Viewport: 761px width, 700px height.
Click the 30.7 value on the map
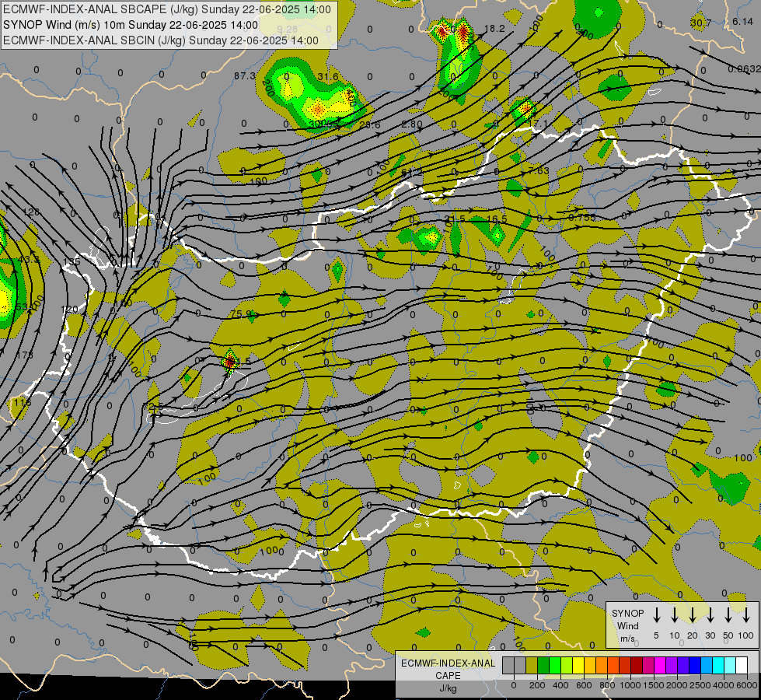pos(701,23)
